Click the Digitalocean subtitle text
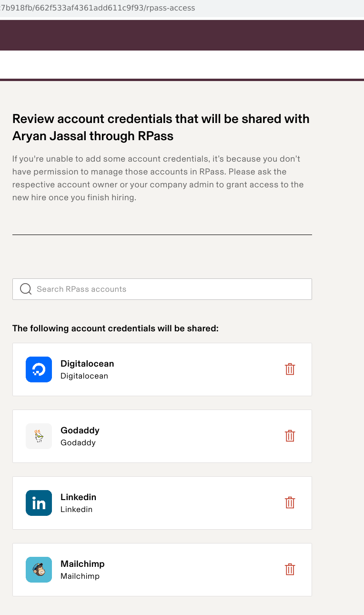 (x=84, y=376)
